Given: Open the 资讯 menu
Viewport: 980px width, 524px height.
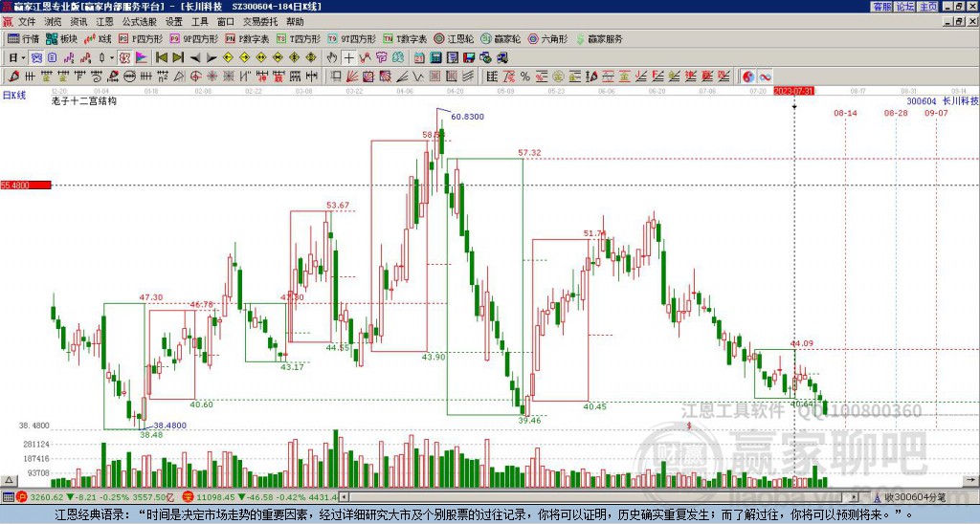Looking at the screenshot, I should click(x=78, y=22).
